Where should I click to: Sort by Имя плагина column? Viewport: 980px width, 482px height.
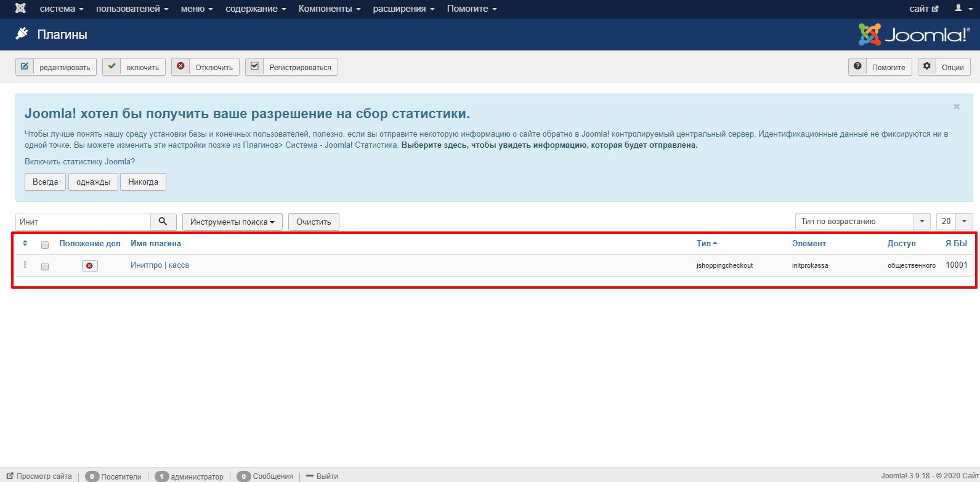click(x=156, y=244)
